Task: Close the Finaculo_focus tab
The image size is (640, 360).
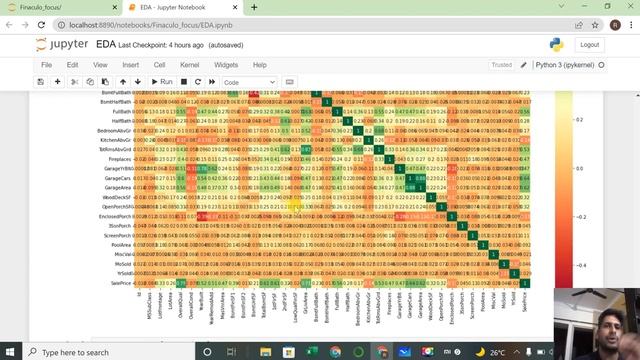Action: [115, 7]
